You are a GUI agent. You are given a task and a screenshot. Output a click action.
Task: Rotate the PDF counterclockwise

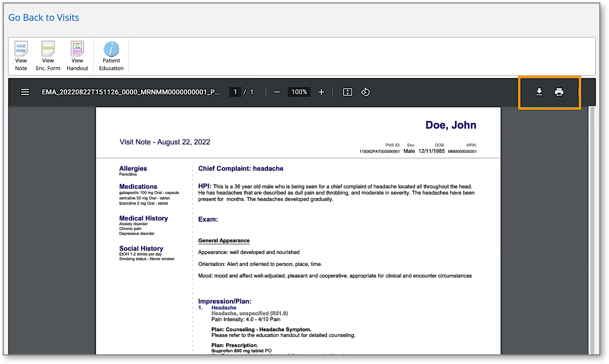tap(365, 92)
